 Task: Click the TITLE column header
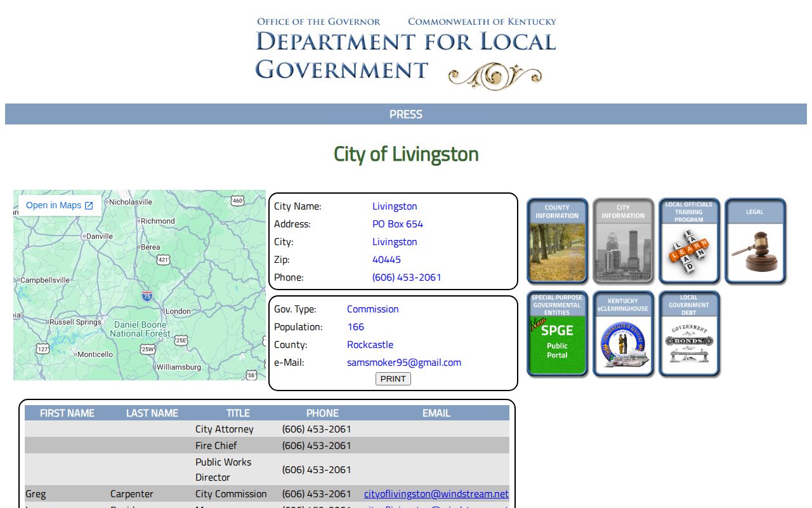pos(238,413)
